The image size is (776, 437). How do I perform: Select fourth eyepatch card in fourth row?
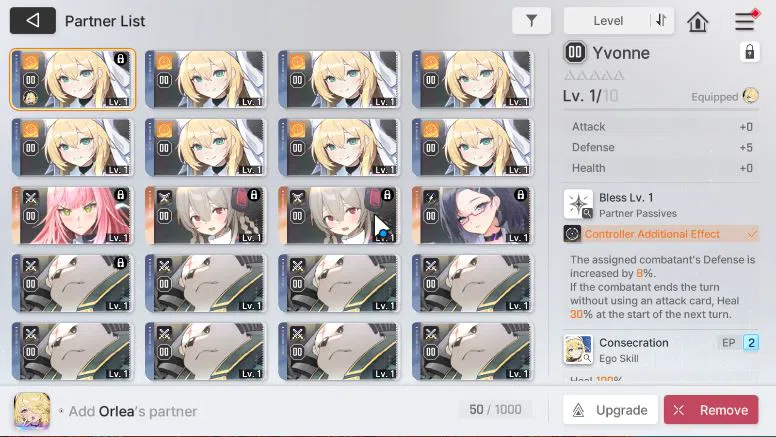point(473,283)
